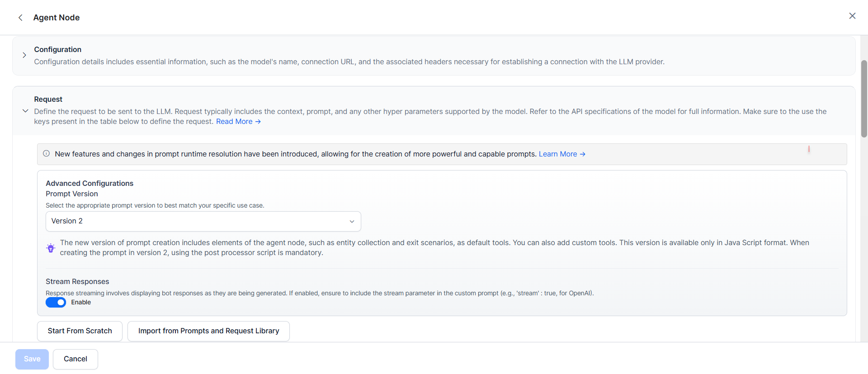This screenshot has height=374, width=868.
Task: Close the Agent Node panel
Action: (x=852, y=16)
